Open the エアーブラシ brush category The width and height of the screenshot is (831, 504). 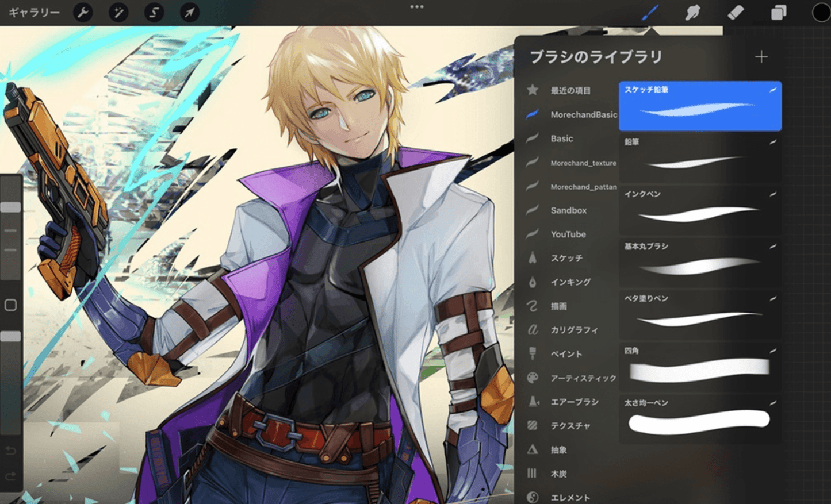tap(574, 402)
